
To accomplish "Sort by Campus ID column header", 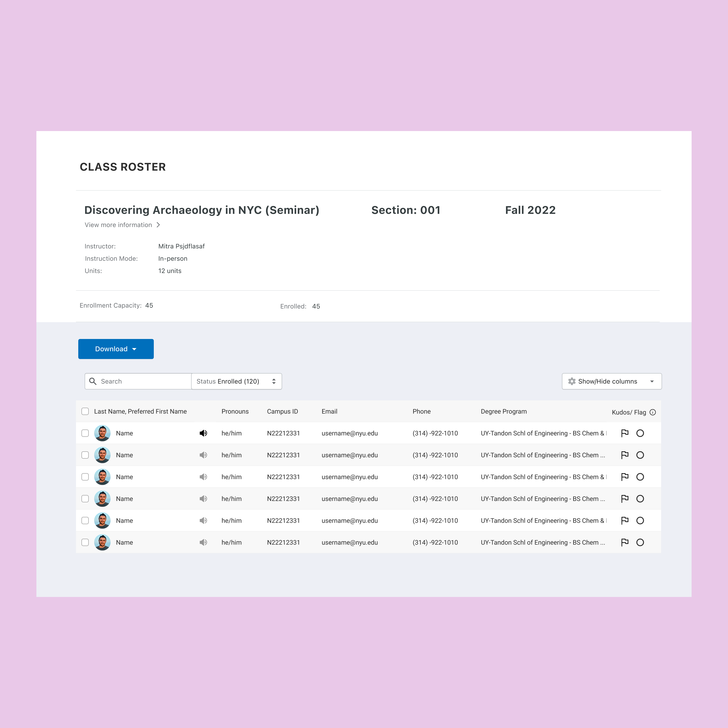I will coord(282,412).
